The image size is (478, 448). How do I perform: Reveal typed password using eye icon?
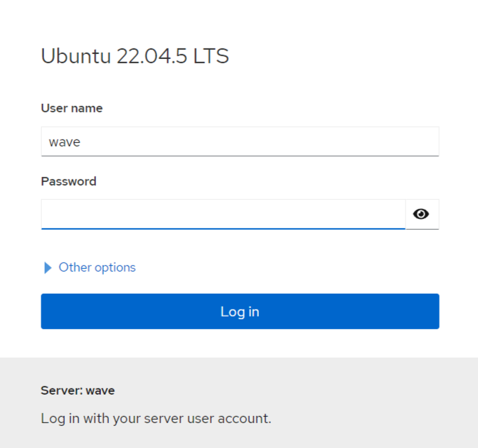[422, 214]
